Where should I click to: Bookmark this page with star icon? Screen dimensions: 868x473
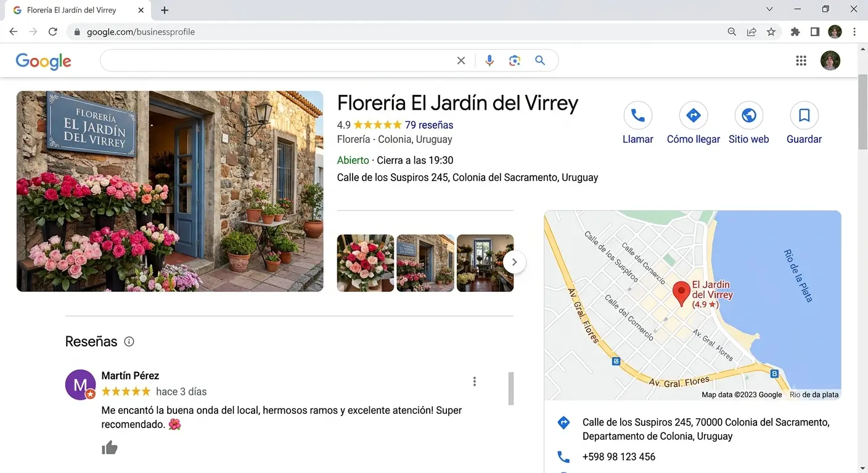[x=771, y=32]
